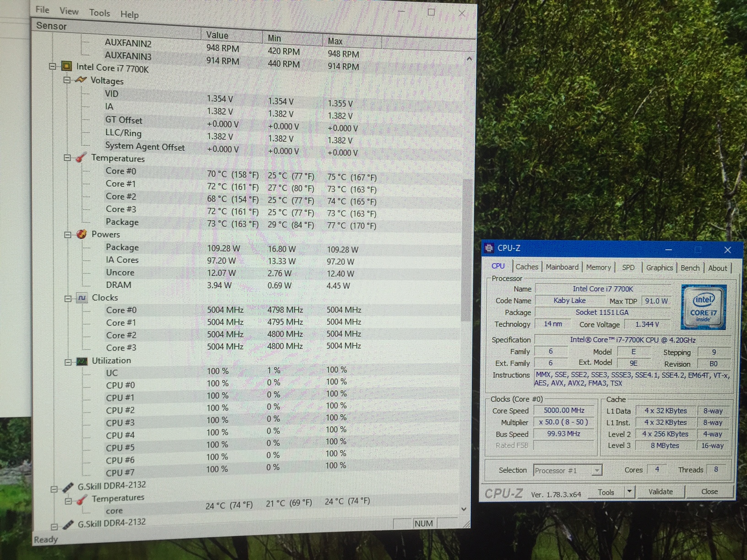Switch to the Memory tab in CPU-Z
747x560 pixels.
pos(598,267)
